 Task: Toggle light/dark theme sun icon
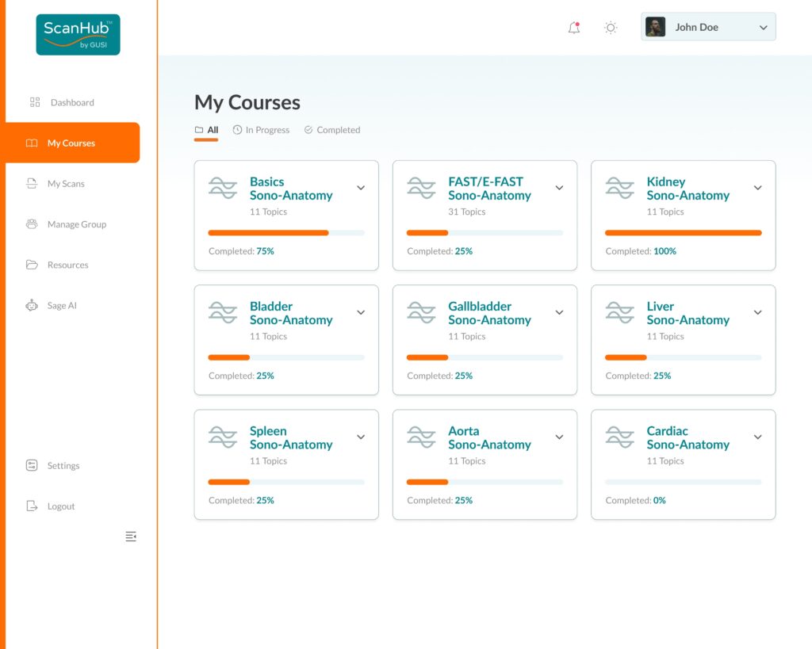pos(611,28)
